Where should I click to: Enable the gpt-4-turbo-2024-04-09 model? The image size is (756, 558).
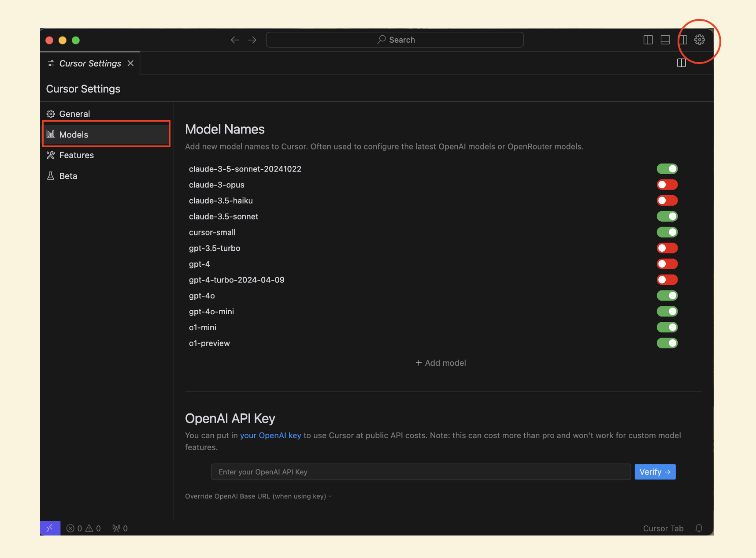pyautogui.click(x=667, y=280)
